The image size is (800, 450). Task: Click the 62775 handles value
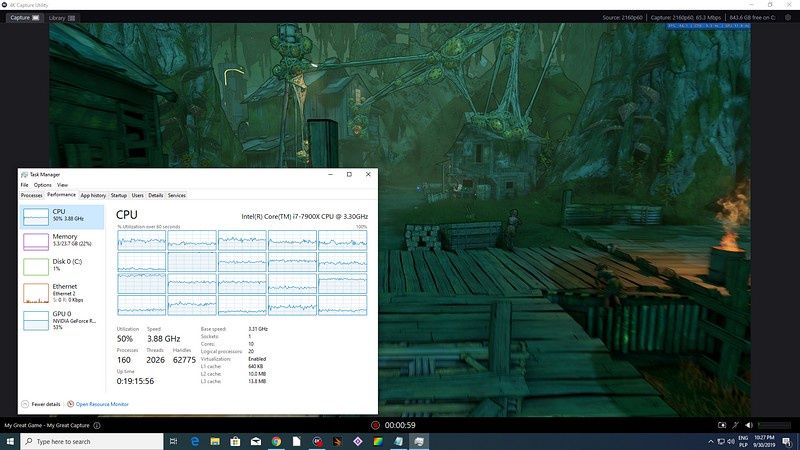pos(184,360)
